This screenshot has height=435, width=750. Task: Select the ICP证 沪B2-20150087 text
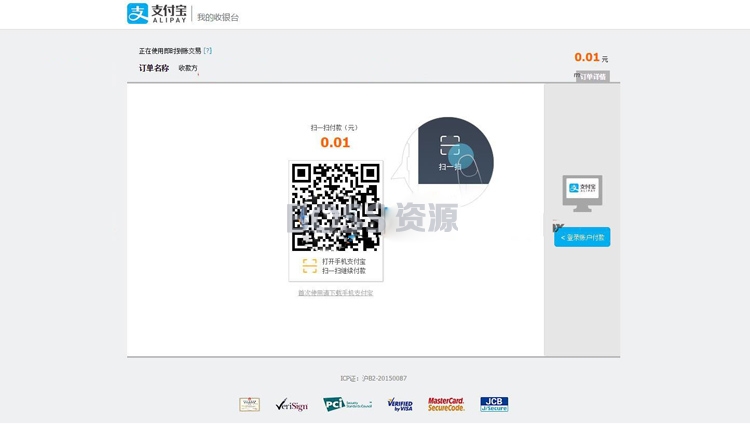[x=374, y=378]
